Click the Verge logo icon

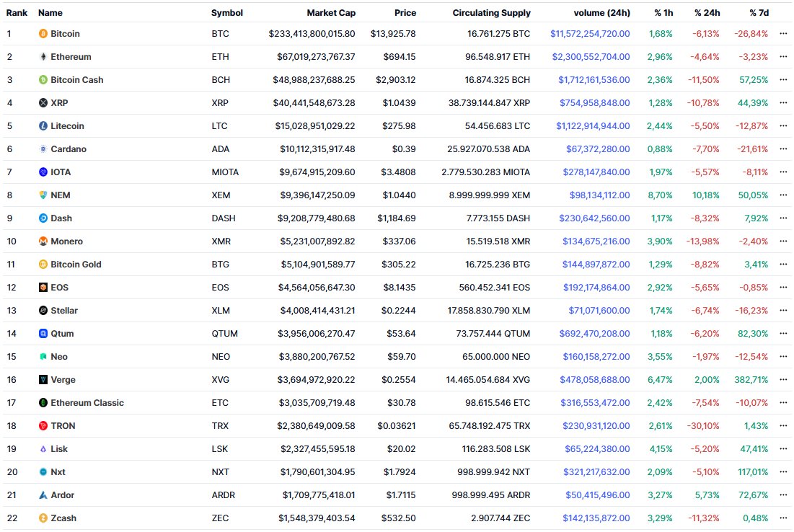(43, 380)
